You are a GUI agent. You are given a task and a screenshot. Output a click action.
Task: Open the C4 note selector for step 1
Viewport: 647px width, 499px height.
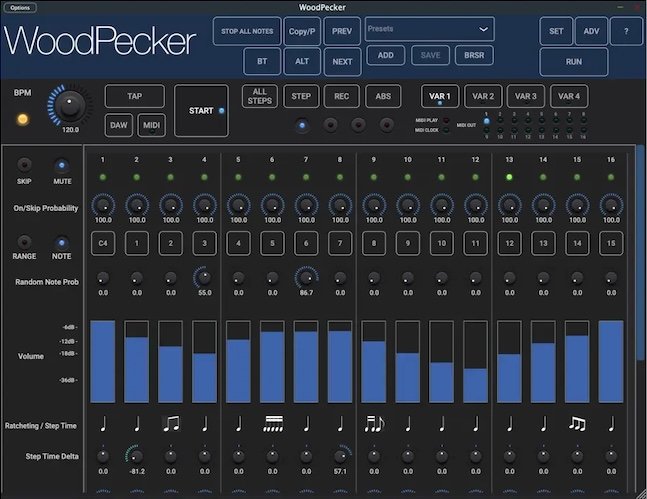point(103,244)
